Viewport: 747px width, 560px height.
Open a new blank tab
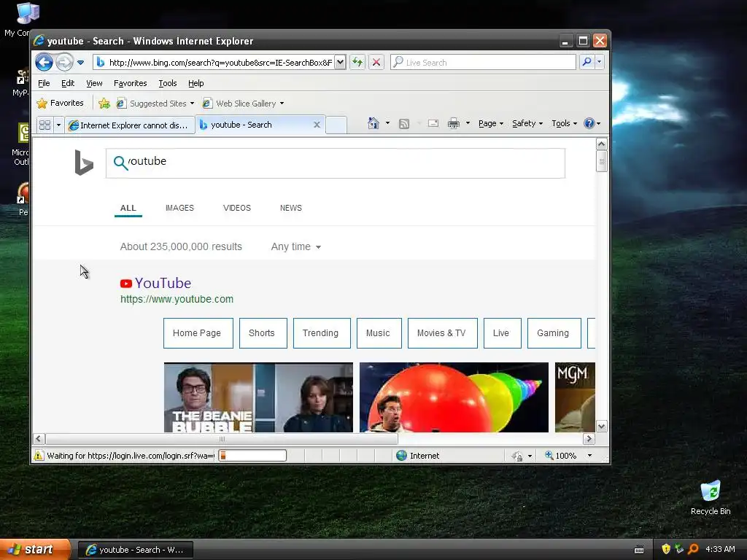[336, 125]
